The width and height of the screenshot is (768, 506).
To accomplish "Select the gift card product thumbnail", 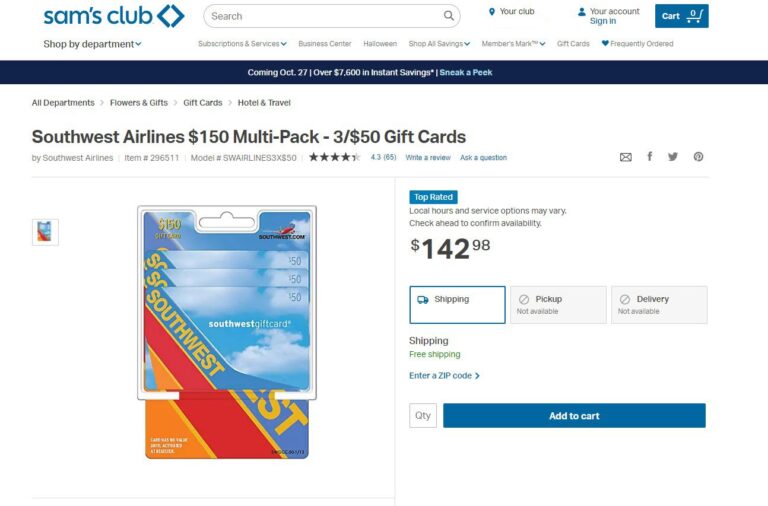I will pyautogui.click(x=45, y=232).
